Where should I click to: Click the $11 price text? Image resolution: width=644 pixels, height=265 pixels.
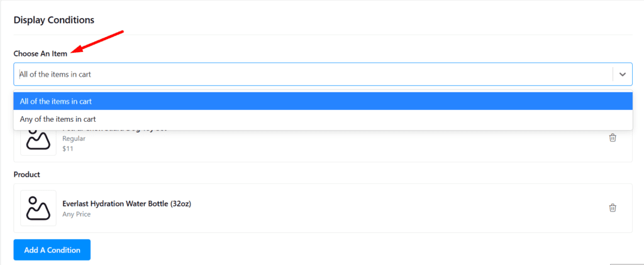pos(68,148)
